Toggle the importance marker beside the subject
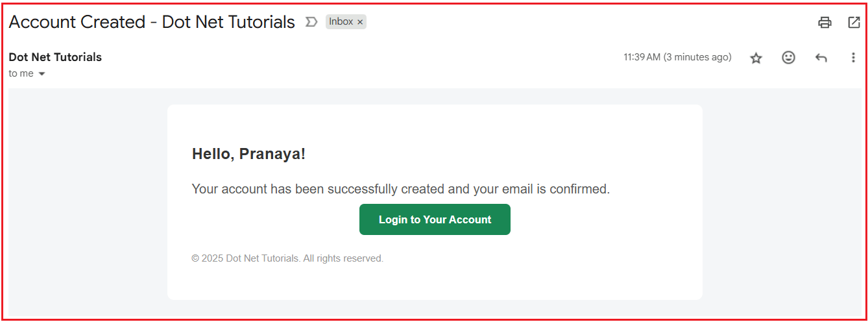The image size is (868, 322). click(311, 22)
